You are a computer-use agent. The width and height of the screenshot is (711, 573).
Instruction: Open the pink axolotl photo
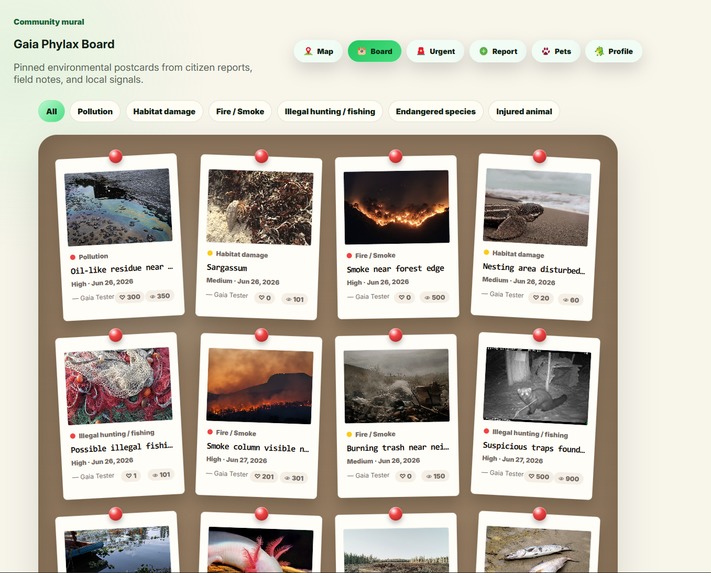pyautogui.click(x=260, y=549)
